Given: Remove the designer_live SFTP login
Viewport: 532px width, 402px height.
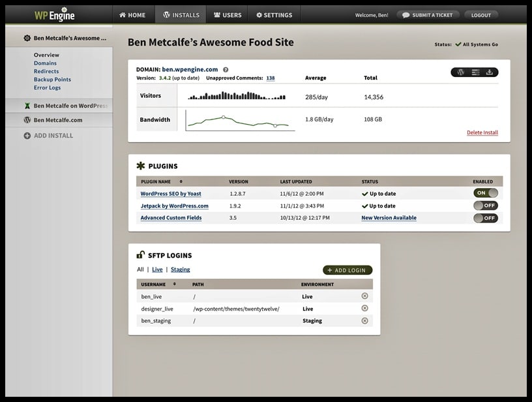Looking at the screenshot, I should (x=364, y=308).
